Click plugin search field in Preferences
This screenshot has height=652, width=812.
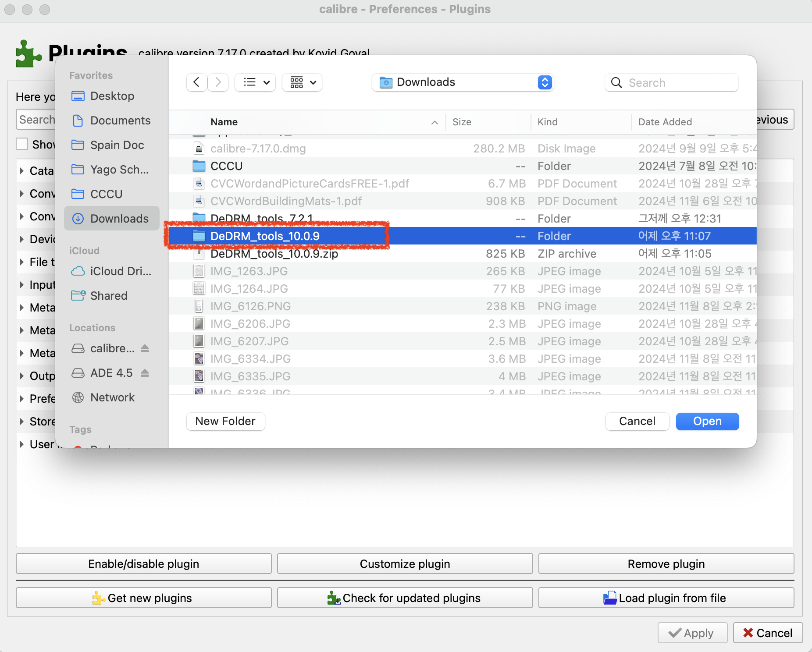36,120
